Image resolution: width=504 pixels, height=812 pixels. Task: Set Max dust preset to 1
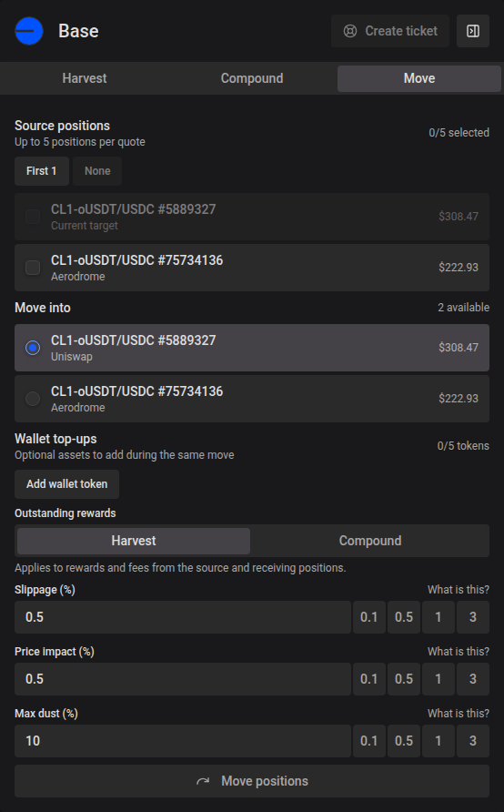(438, 741)
